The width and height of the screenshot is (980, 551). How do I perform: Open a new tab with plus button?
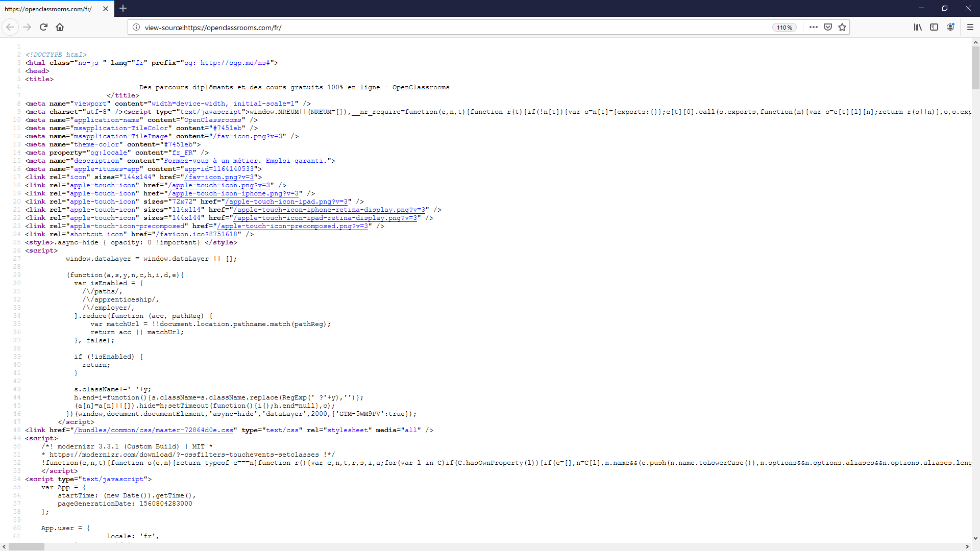click(123, 8)
